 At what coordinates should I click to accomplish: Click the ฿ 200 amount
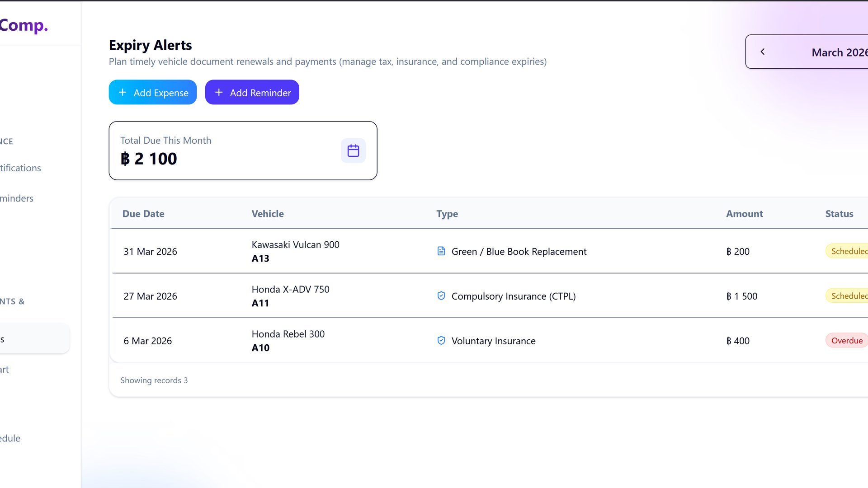tap(738, 251)
